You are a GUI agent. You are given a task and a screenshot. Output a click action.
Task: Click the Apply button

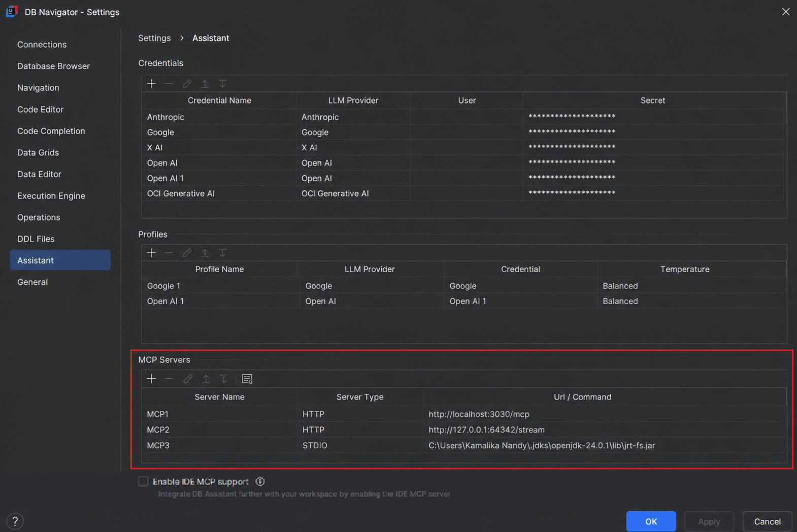coord(709,521)
